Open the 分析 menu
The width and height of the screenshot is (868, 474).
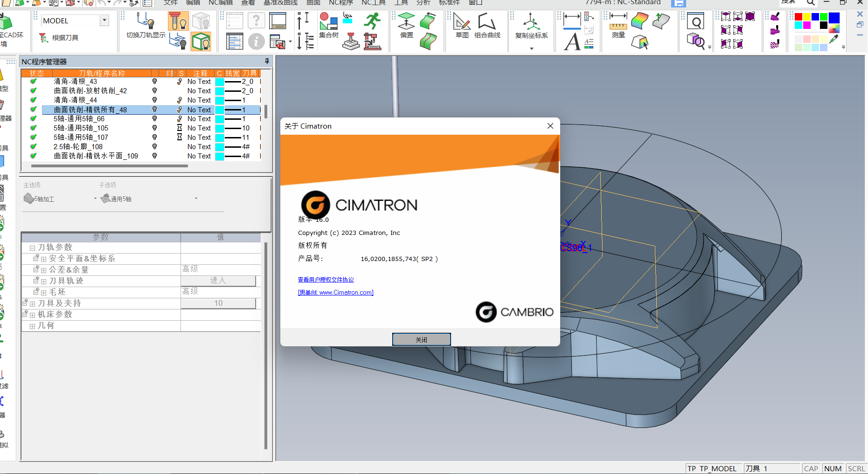coord(424,3)
